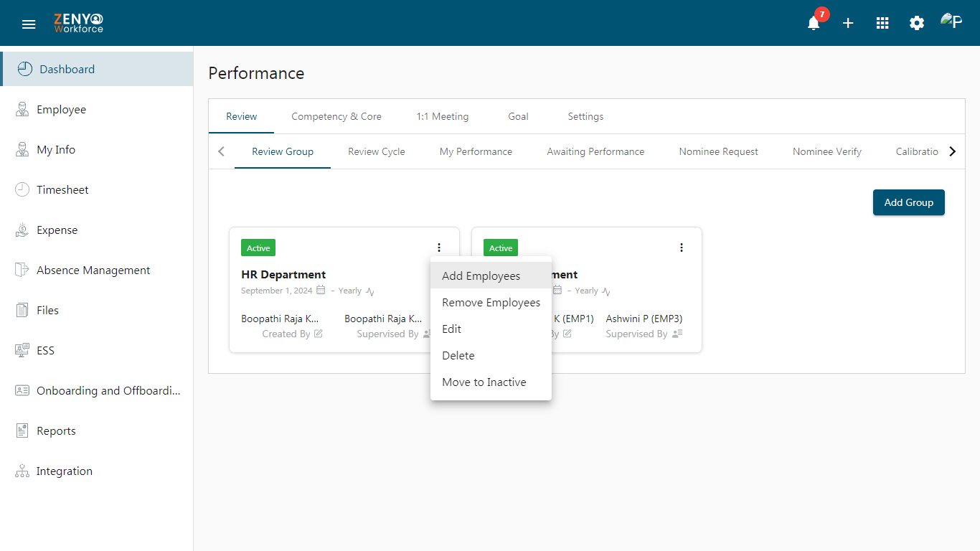This screenshot has width=980, height=551.
Task: Click Supervised By icon under Ashwini P
Action: click(677, 334)
